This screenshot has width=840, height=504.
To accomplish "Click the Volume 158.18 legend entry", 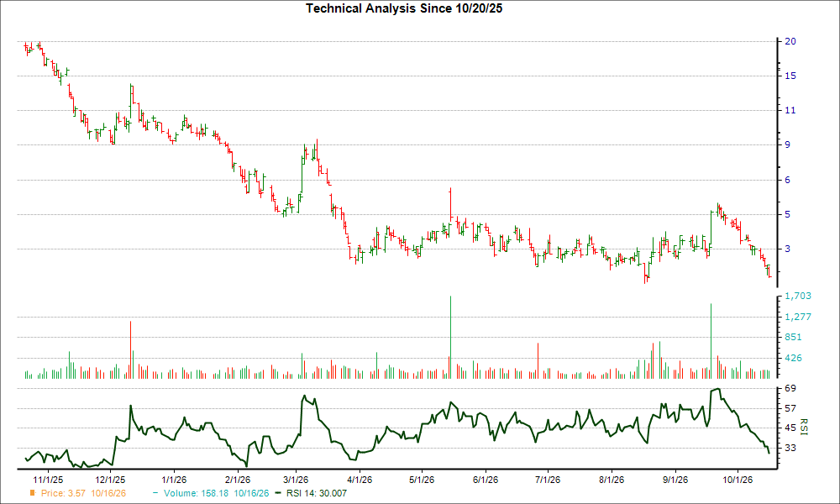I will [x=217, y=493].
